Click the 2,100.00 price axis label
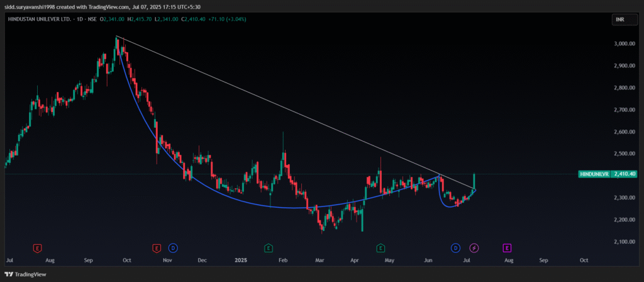644x282 pixels. 625,242
